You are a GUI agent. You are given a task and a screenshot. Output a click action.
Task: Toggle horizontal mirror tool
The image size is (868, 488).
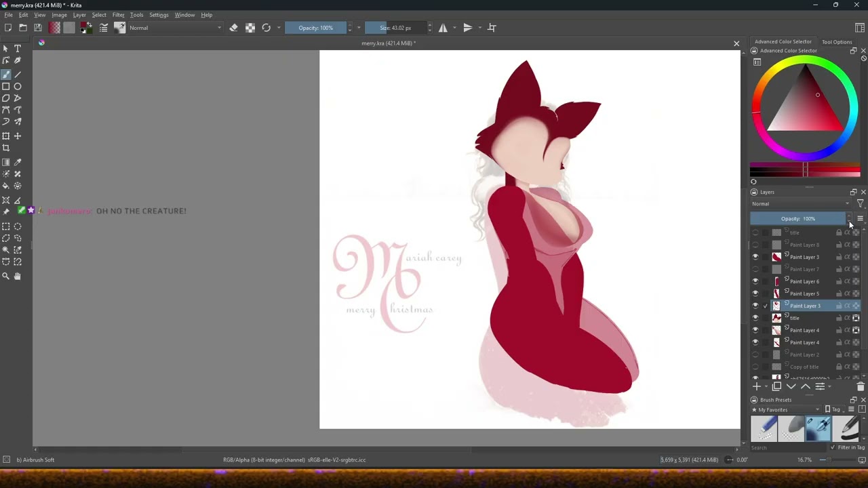[443, 28]
